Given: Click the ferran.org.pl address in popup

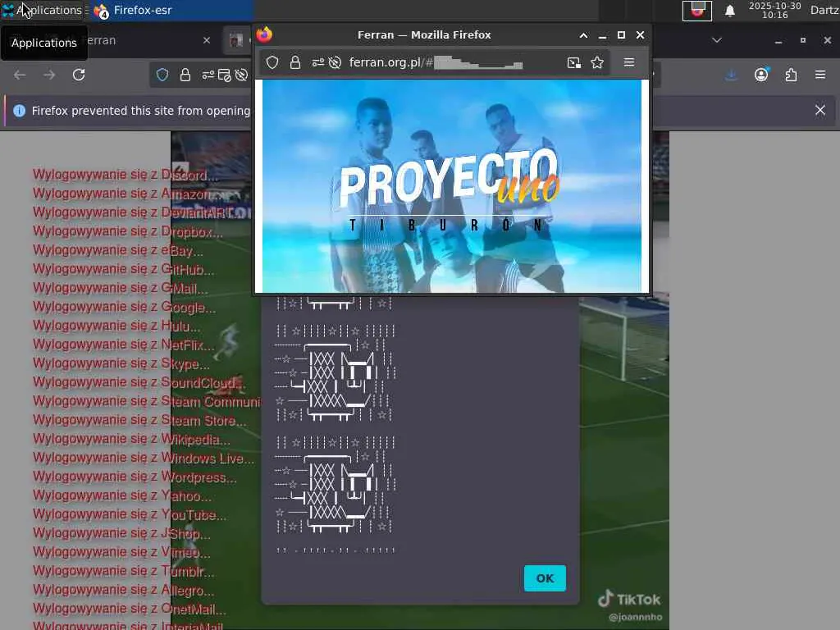Looking at the screenshot, I should (390, 62).
